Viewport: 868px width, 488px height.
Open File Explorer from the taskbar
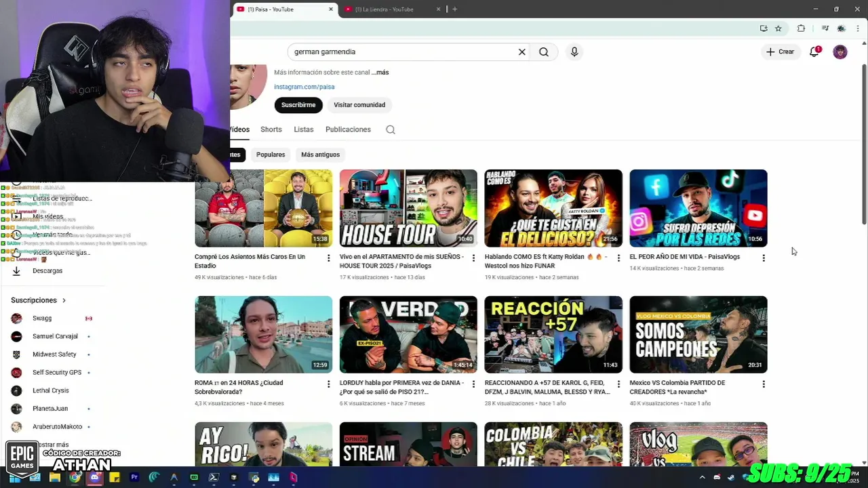55,477
